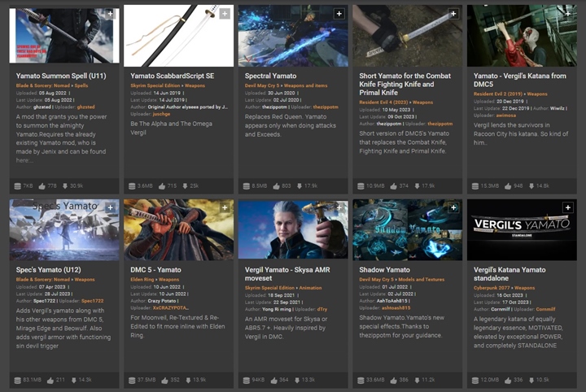Viewport: 586px width, 392px height.
Task: Click thumbs-up icon showing 715 endorsements
Action: [162, 186]
